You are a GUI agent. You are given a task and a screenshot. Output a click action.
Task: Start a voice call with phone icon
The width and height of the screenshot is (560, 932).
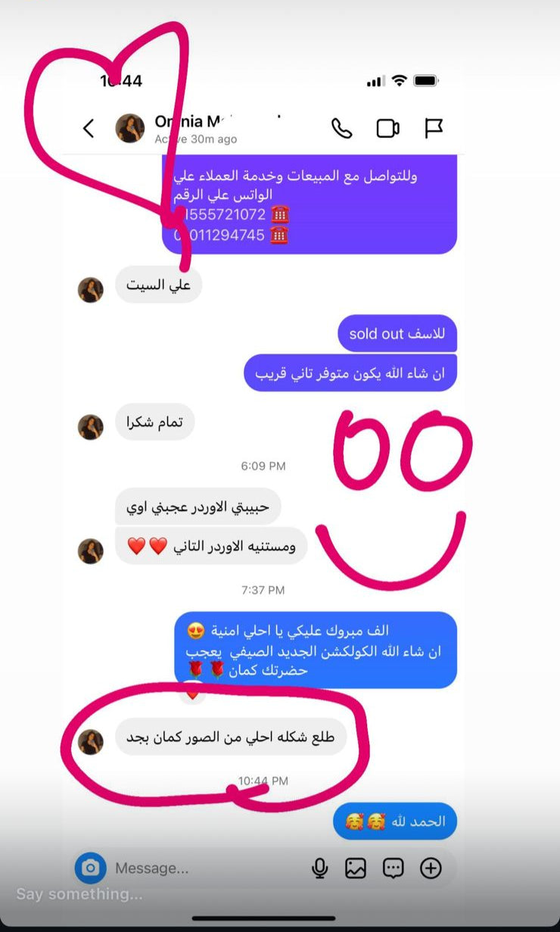tap(342, 129)
